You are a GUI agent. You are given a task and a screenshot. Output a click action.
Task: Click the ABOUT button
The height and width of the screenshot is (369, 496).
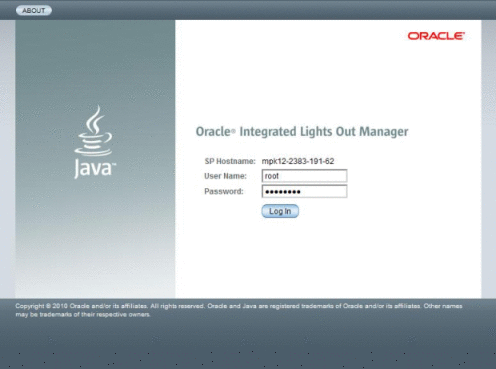click(34, 10)
